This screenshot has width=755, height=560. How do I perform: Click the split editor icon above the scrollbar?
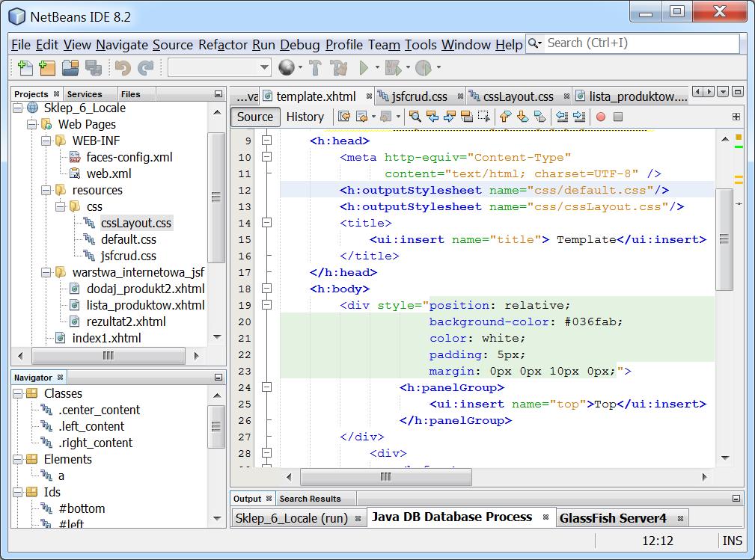pyautogui.click(x=736, y=117)
